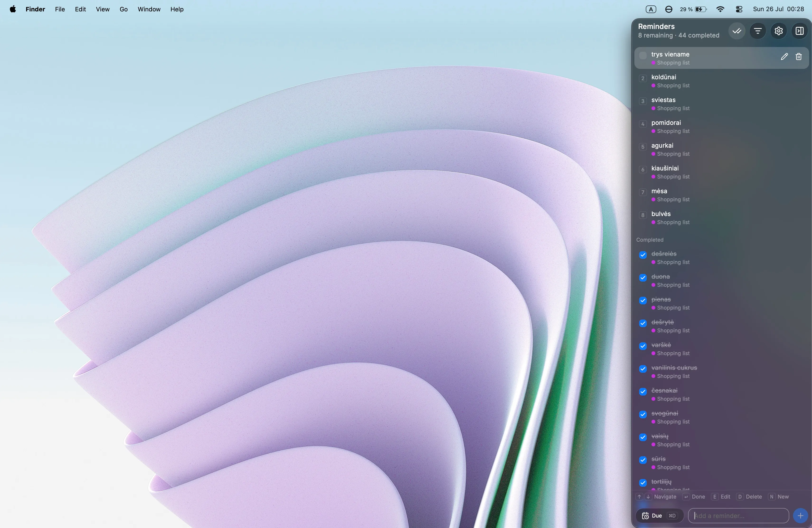Uncheck the 'tortilijų' completed checkbox

643,483
